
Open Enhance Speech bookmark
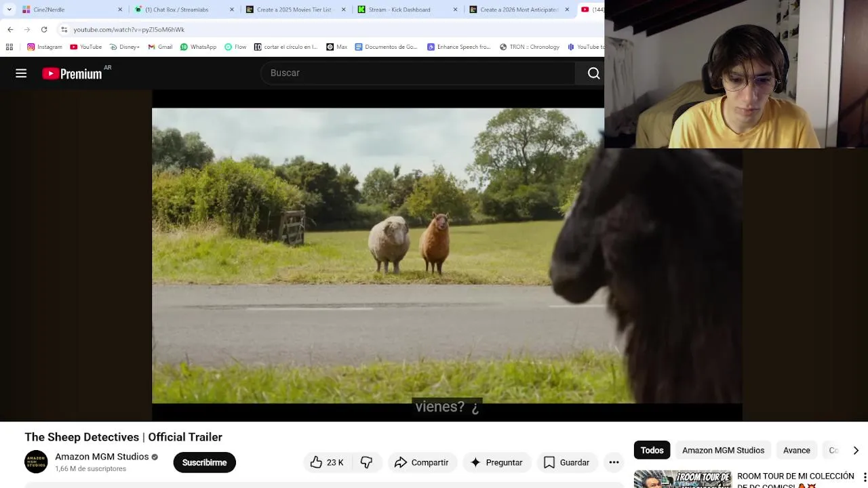458,47
